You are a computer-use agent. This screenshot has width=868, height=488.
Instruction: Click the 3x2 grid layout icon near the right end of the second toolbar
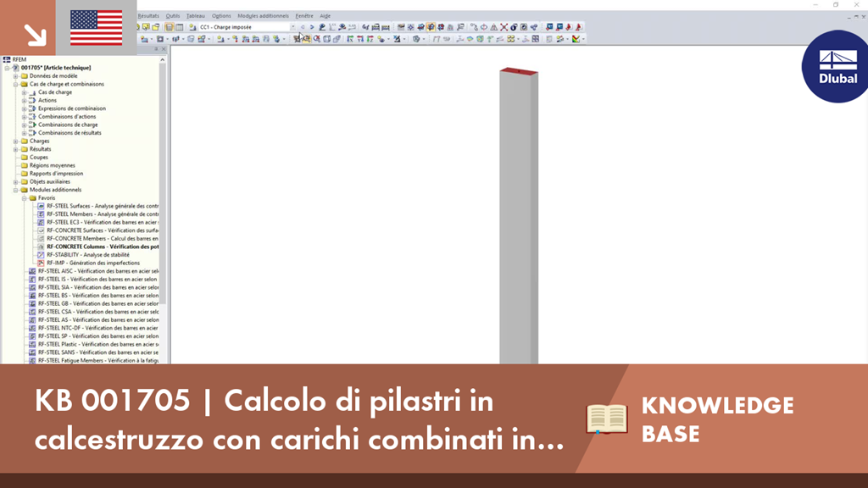point(536,39)
